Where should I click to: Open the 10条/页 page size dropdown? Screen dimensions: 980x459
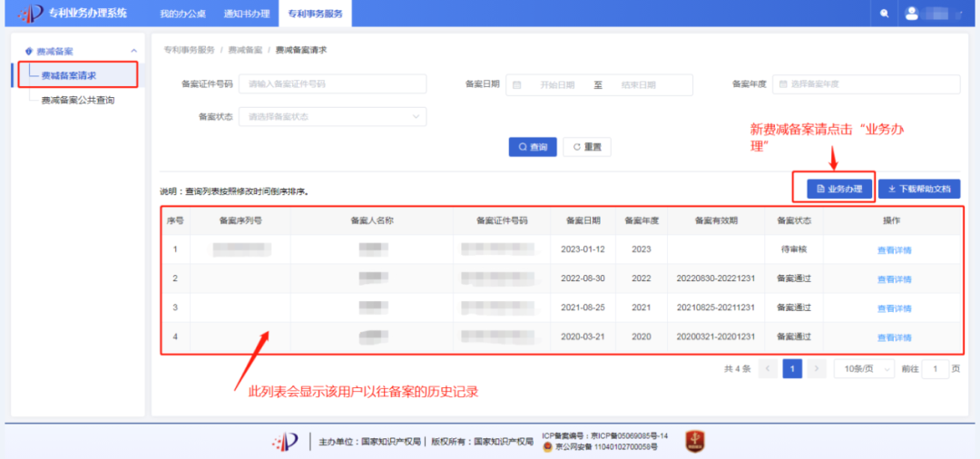[x=864, y=369]
